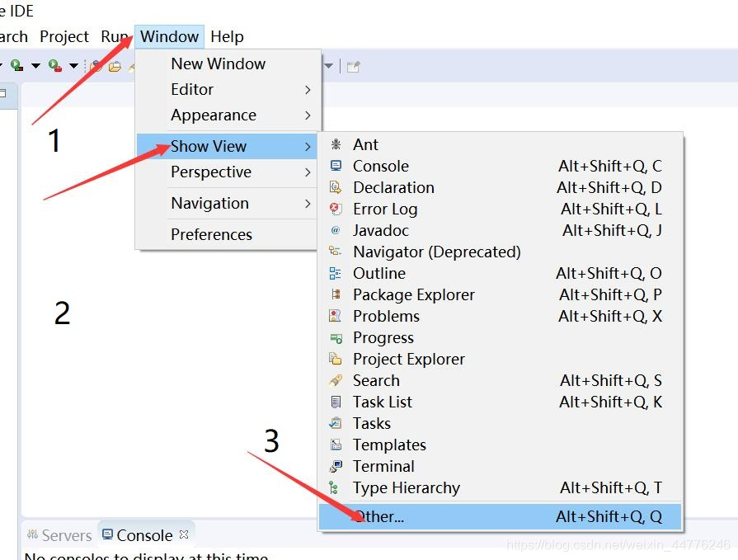
Task: Select Appearance menu entry
Action: click(228, 115)
